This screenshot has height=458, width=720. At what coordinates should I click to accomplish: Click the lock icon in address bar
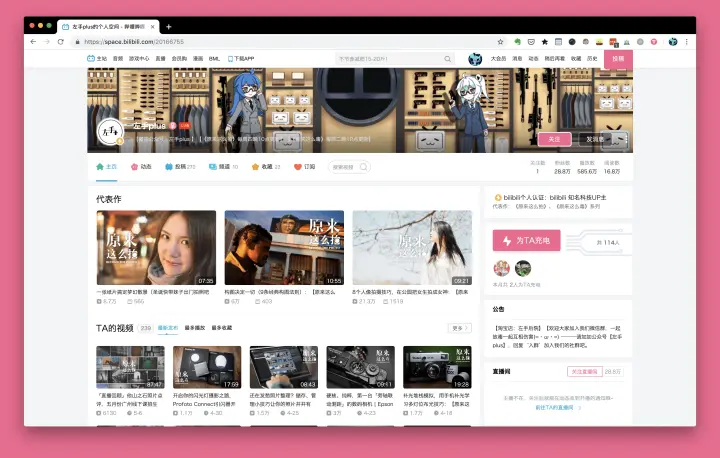click(77, 42)
